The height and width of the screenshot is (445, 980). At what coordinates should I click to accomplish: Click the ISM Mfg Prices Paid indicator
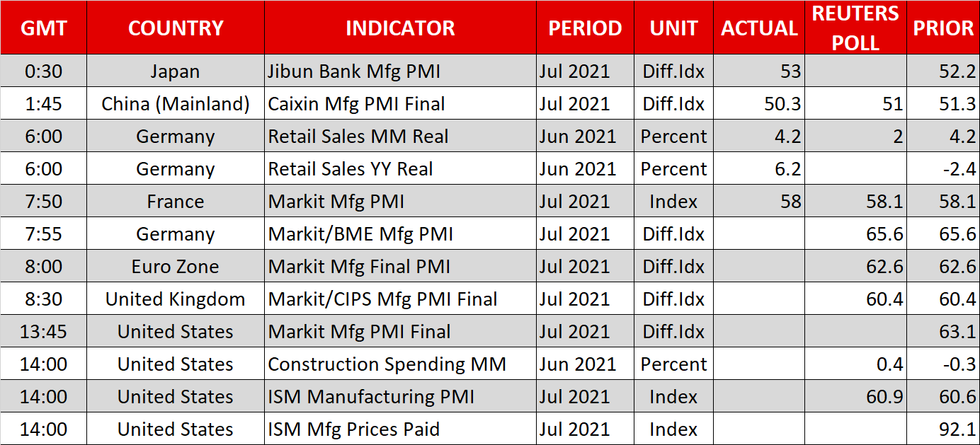[353, 429]
